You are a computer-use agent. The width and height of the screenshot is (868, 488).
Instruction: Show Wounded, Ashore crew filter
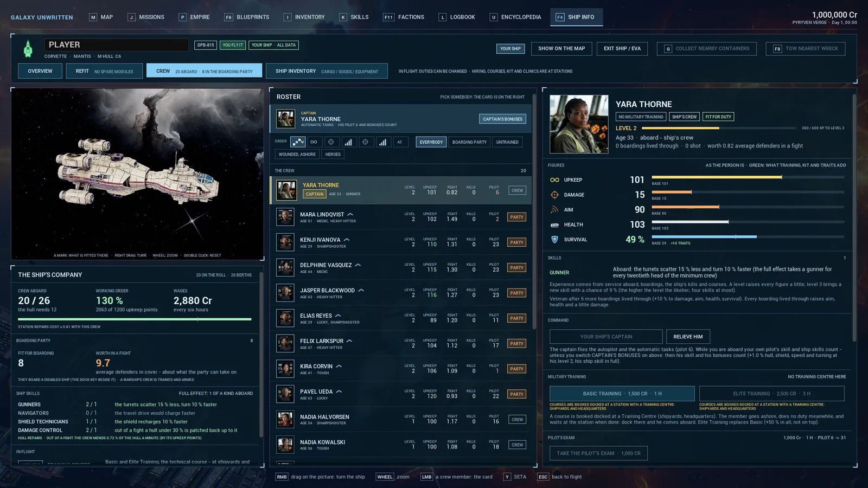(x=297, y=155)
